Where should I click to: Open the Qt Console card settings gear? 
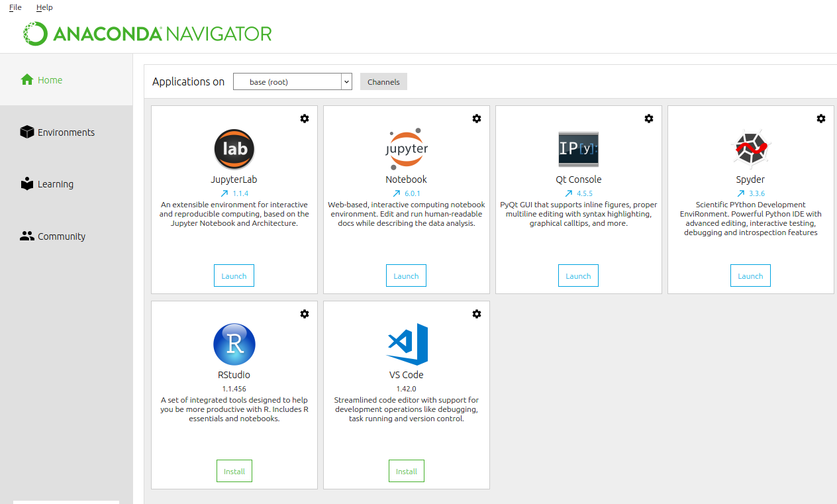(x=649, y=119)
